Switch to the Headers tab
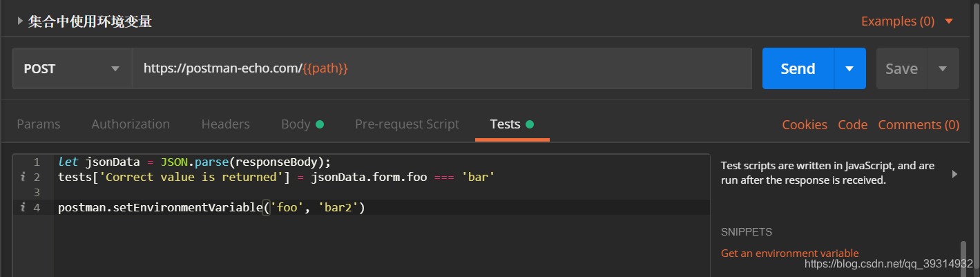This screenshot has width=980, height=277. click(x=225, y=124)
